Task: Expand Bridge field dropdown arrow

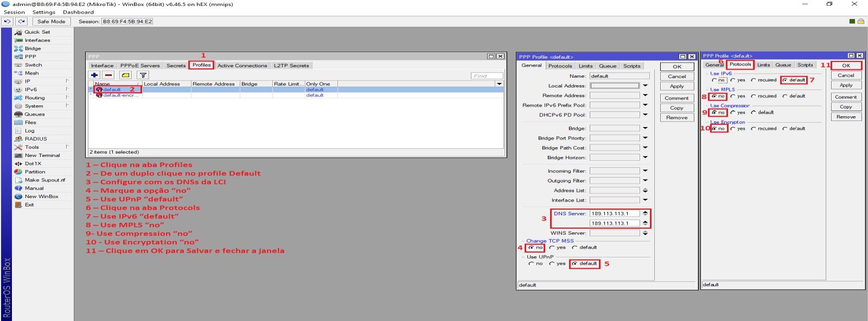Action: coord(645,128)
